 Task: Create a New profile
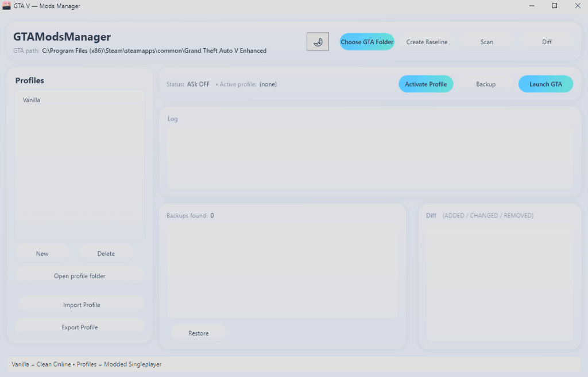42,254
